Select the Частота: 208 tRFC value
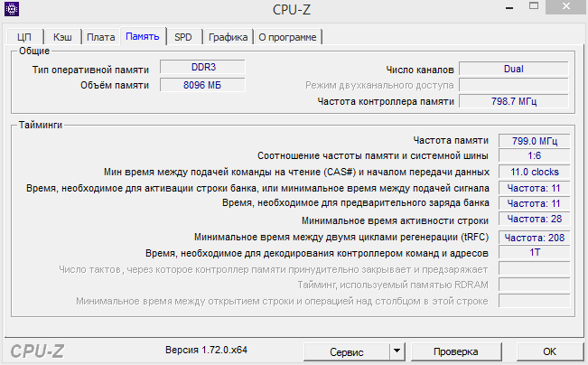 [x=535, y=238]
